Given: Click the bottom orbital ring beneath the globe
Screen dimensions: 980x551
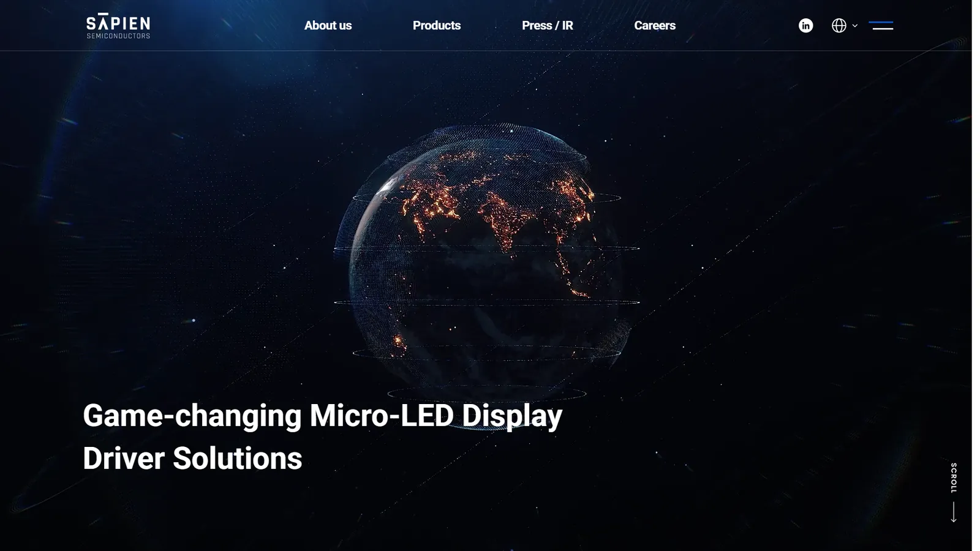Looking at the screenshot, I should (x=487, y=394).
